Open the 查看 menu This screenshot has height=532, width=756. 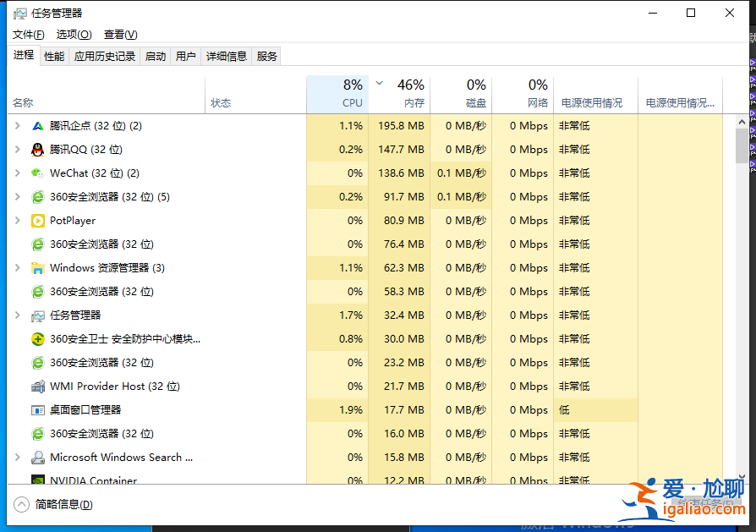click(120, 35)
